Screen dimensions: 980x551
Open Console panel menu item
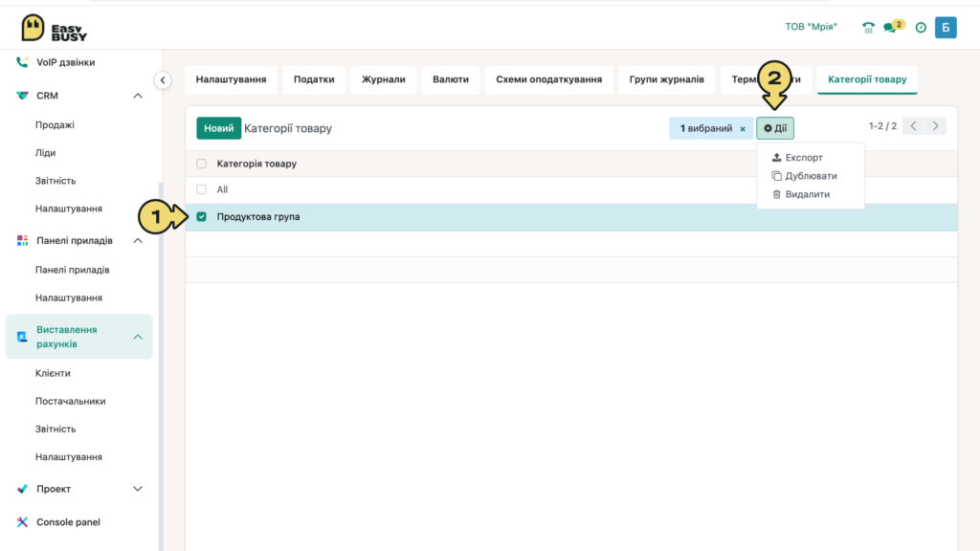[x=68, y=522]
